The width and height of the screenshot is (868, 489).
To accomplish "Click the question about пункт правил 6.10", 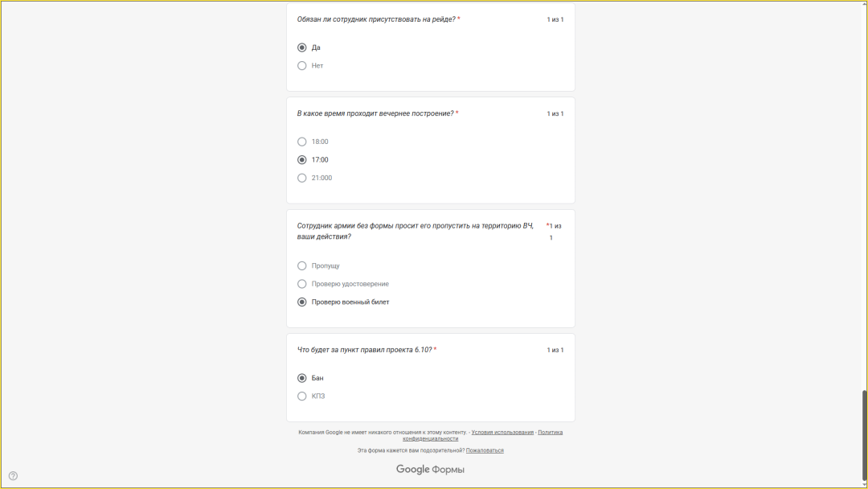I will pyautogui.click(x=364, y=350).
